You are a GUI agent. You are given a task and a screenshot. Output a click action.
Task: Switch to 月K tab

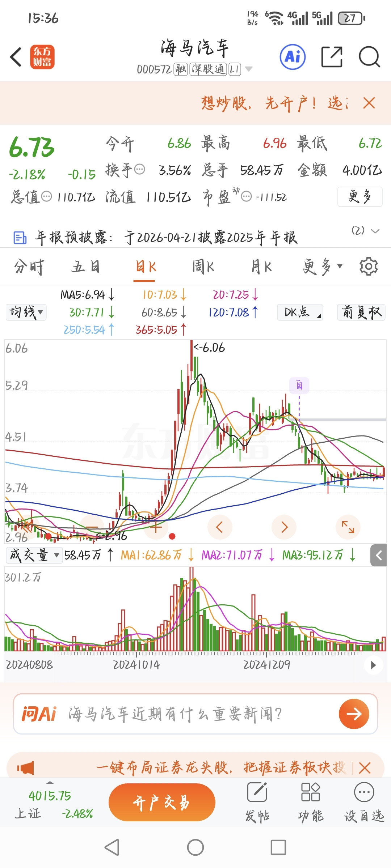(261, 267)
